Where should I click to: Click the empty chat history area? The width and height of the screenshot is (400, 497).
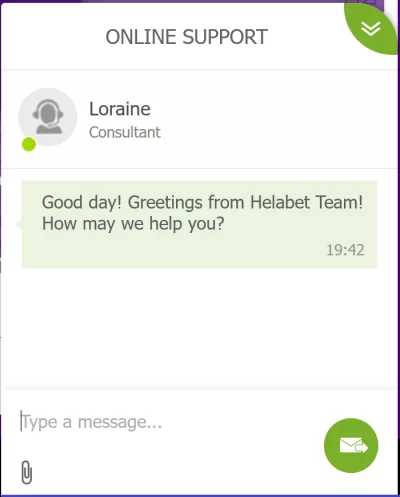pos(199,328)
